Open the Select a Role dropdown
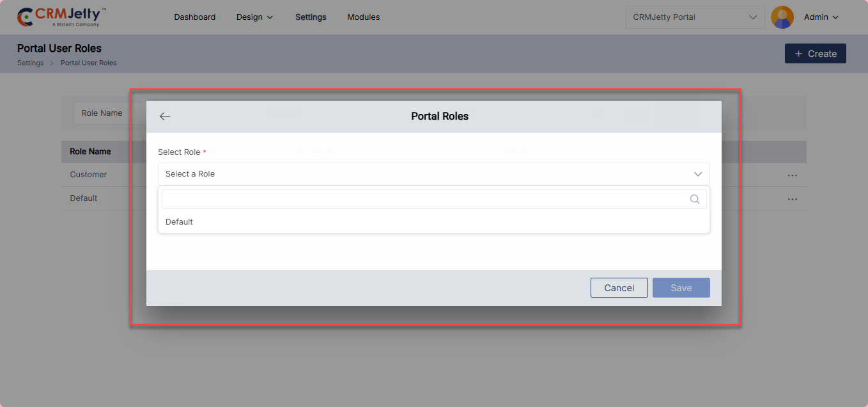The height and width of the screenshot is (407, 868). [x=433, y=174]
